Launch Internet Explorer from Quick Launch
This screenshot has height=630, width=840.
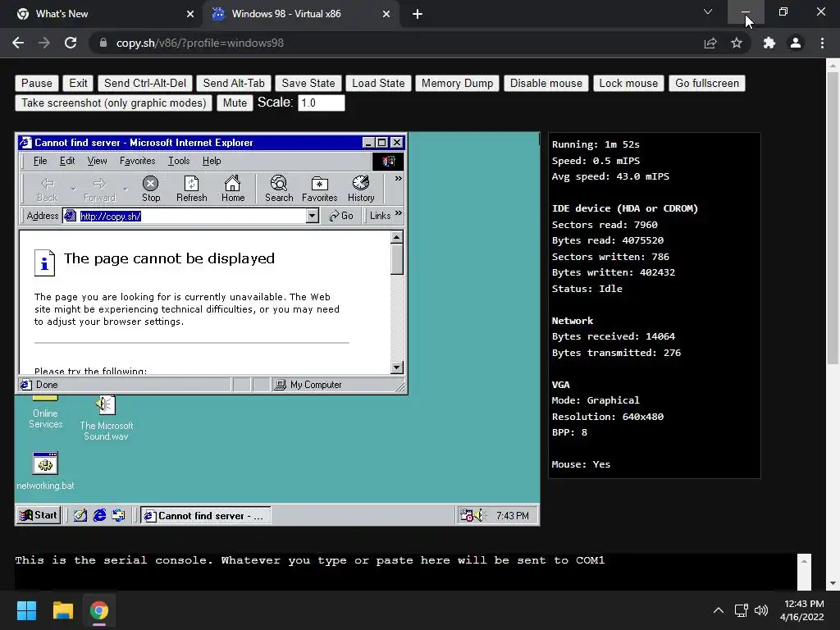point(99,515)
